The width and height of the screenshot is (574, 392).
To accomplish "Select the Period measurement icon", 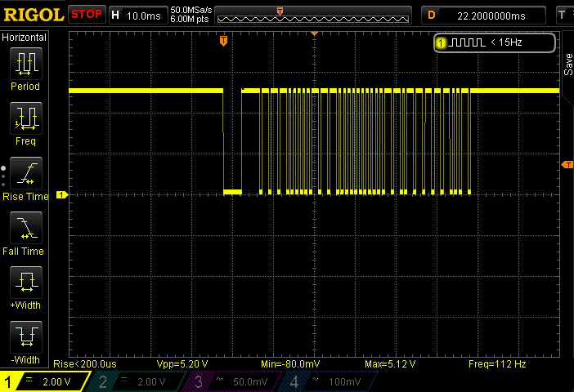I will click(25, 64).
